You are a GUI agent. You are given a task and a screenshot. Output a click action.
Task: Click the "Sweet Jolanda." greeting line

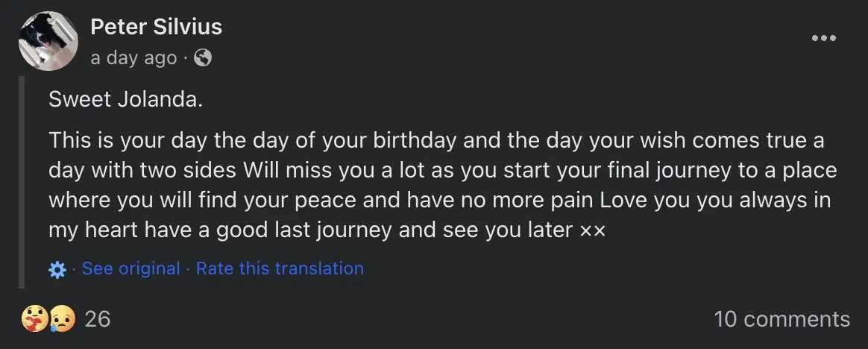[x=125, y=101]
